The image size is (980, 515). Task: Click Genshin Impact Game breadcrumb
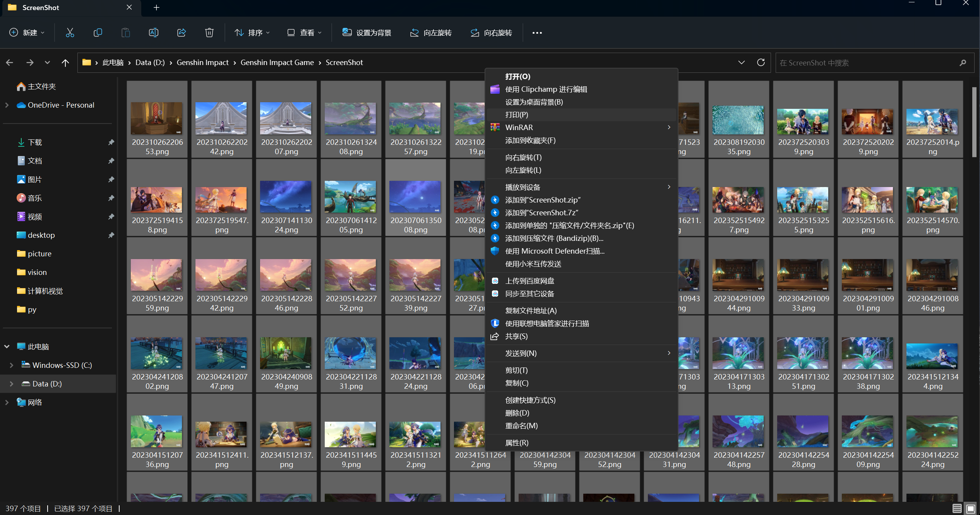[x=277, y=62]
